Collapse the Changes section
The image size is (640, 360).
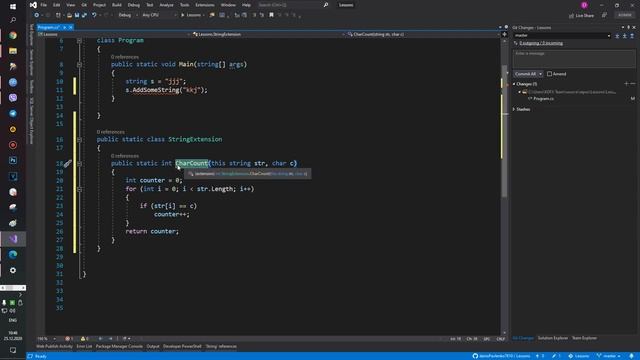pos(514,84)
